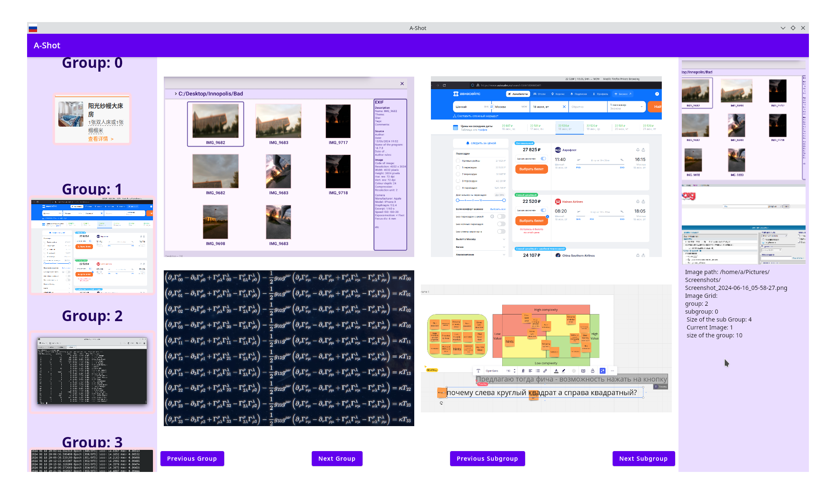This screenshot has width=836, height=504.
Task: Click the lock icon in the whiteboard toolbar
Action: point(593,371)
